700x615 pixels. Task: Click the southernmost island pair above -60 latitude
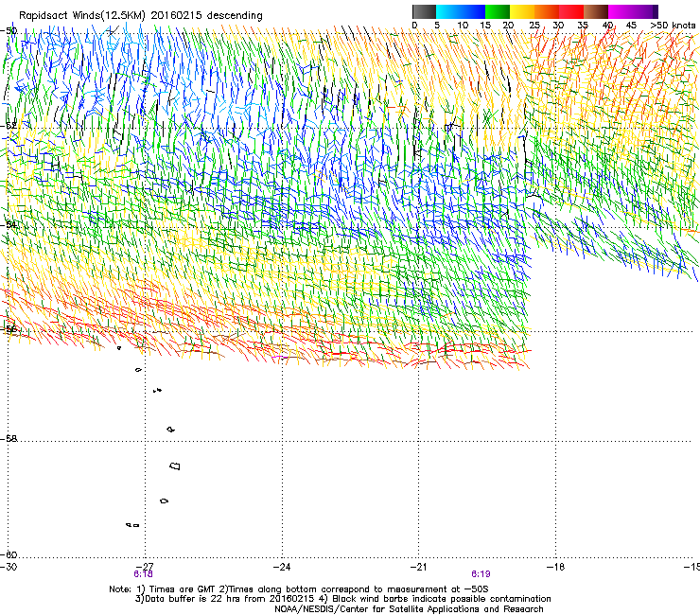(x=132, y=525)
